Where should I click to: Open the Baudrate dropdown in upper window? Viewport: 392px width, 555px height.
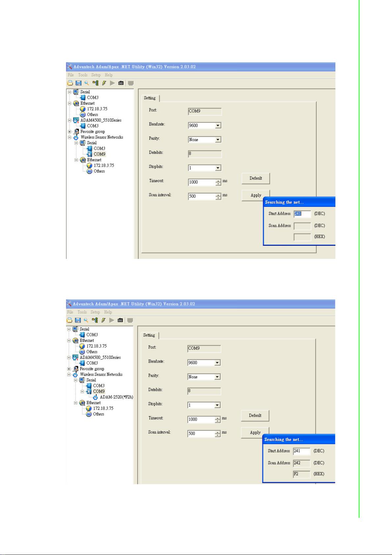click(x=218, y=125)
